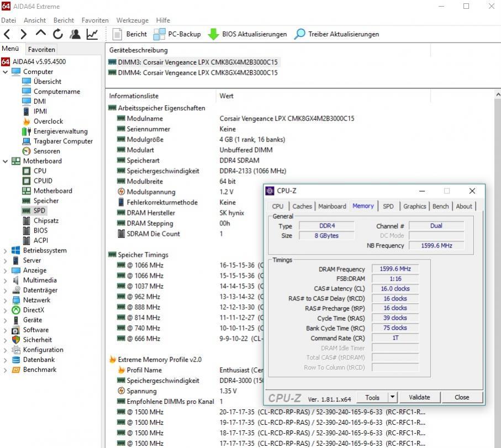501x448 pixels.
Task: Expand the Server tree node
Action: pyautogui.click(x=5, y=261)
